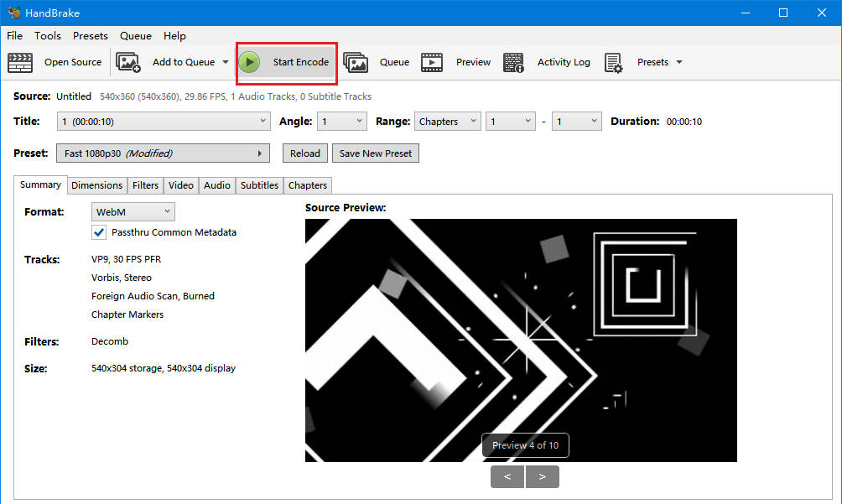Click the Queue toolbar label
842x504 pixels.
[395, 62]
